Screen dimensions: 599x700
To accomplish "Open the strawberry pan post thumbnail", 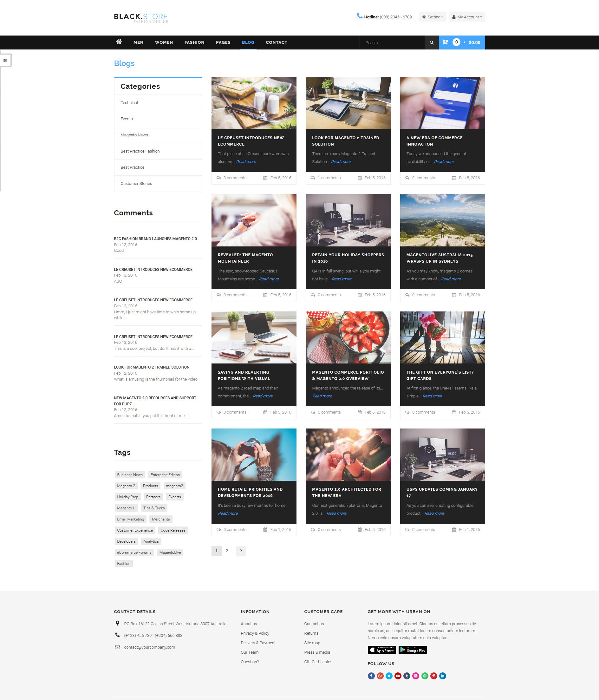I will point(348,337).
